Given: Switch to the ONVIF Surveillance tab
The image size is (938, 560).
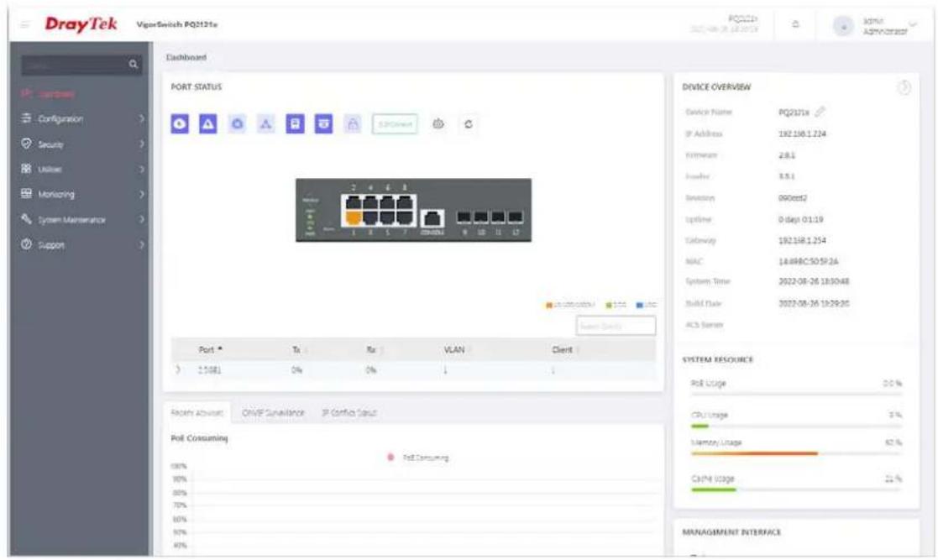Looking at the screenshot, I should point(273,413).
